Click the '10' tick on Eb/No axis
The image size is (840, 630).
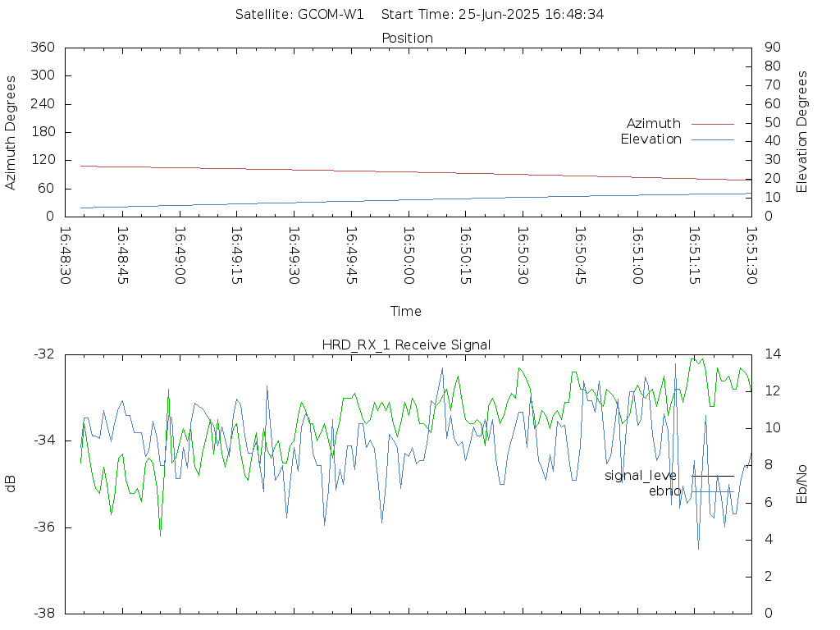(773, 428)
